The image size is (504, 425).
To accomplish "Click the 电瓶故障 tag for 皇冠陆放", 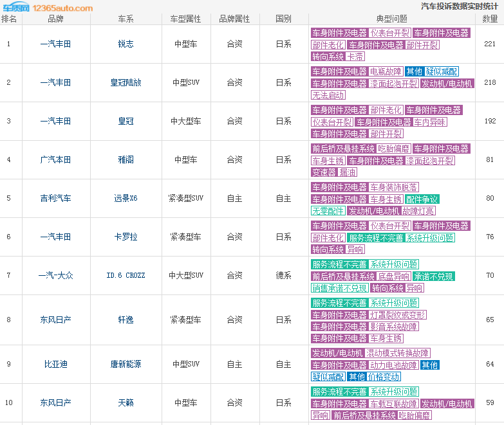I will point(386,71).
